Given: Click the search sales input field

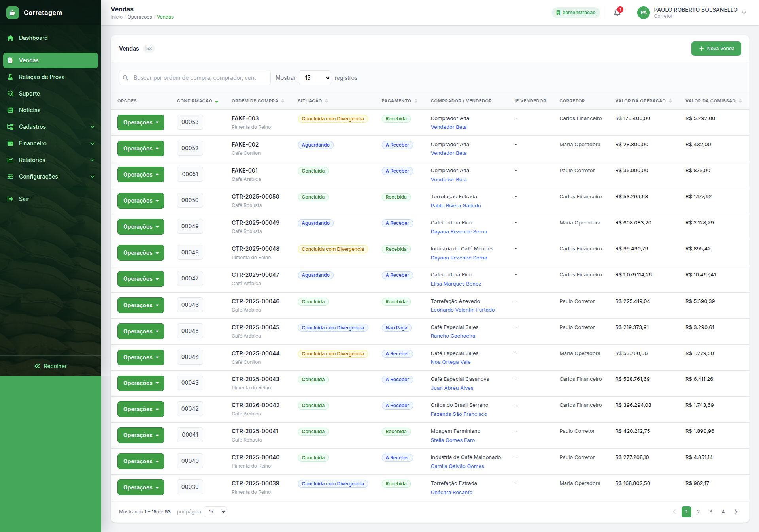Looking at the screenshot, I should click(x=195, y=78).
